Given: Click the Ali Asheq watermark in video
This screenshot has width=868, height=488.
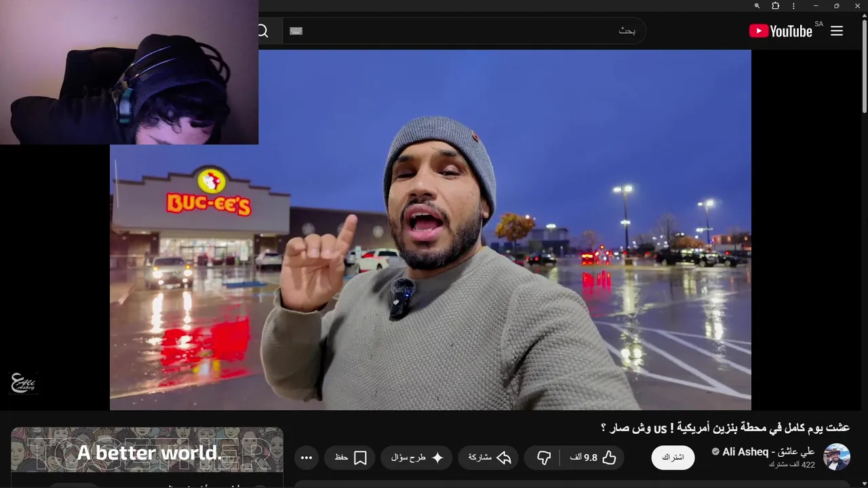Looking at the screenshot, I should pyautogui.click(x=22, y=383).
